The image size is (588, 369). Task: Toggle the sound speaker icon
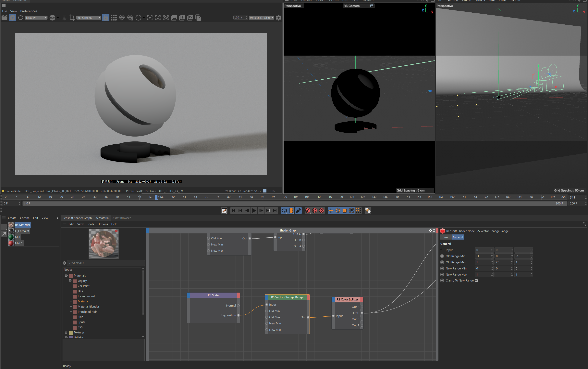coord(298,211)
